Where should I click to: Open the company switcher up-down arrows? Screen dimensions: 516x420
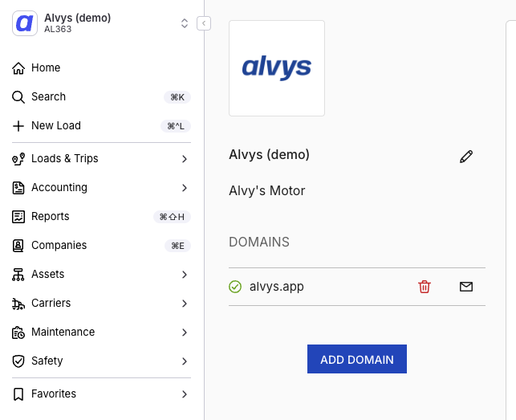185,23
